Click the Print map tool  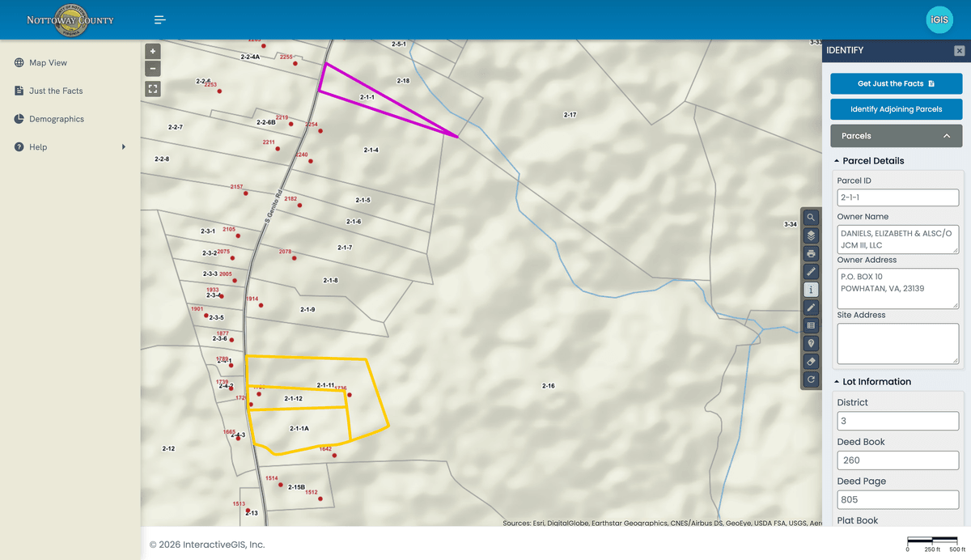click(812, 253)
